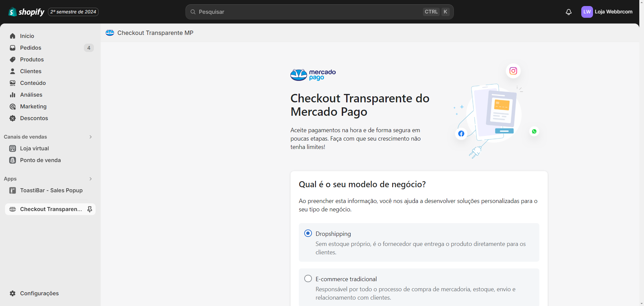
Task: Click the search magnifier icon
Action: (193, 12)
